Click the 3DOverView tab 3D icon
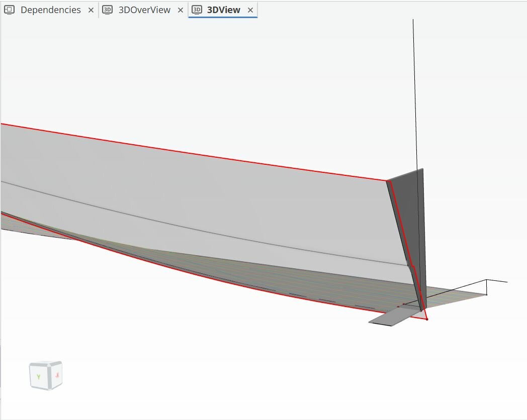Image resolution: width=527 pixels, height=420 pixels. coord(107,10)
